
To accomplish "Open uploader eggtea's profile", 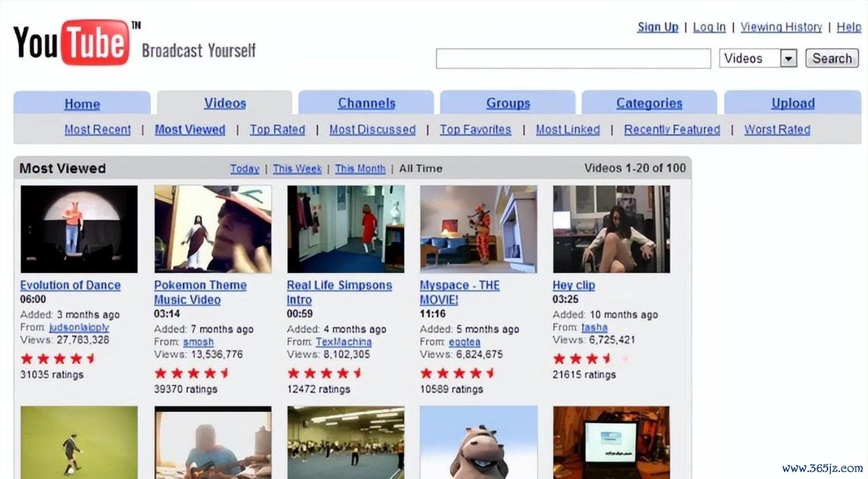I will (465, 341).
